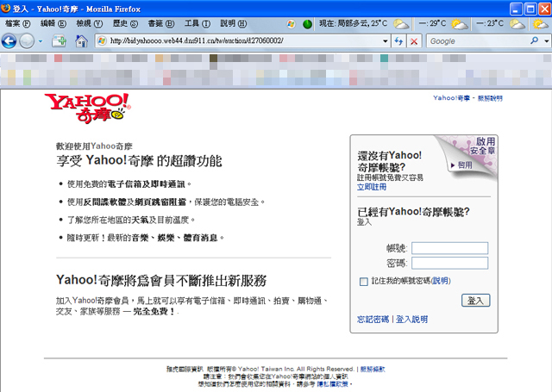Click the 密碼 input field
552x392 pixels.
449,263
